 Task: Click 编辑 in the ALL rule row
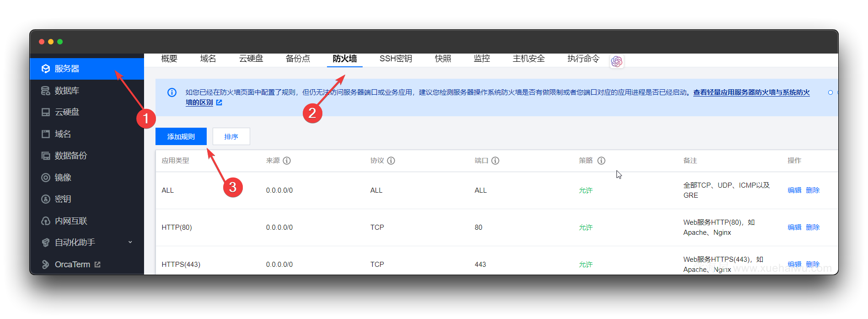point(794,190)
